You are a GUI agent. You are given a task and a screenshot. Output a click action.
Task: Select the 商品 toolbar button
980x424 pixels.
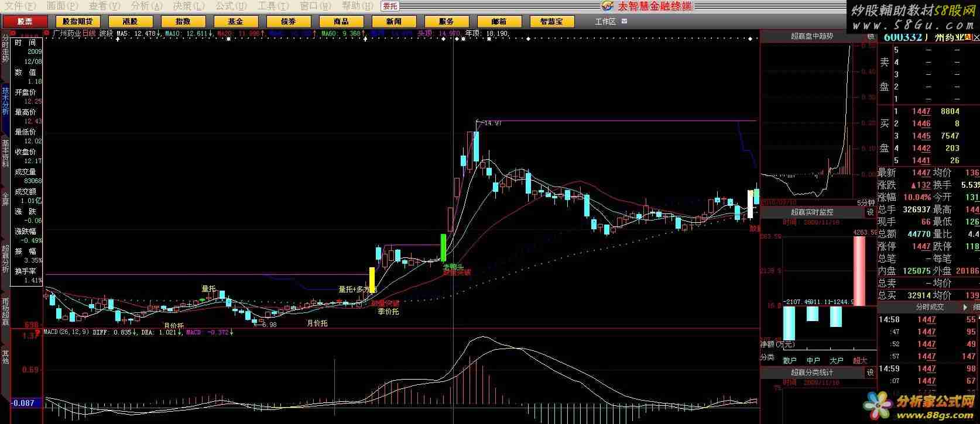[341, 21]
